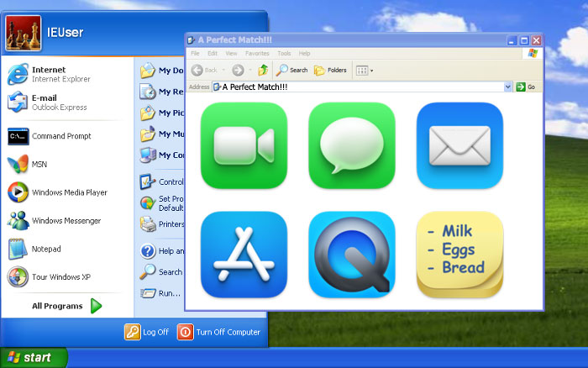588x368 pixels.
Task: Maximize the A Perfect Match!!! window
Action: click(524, 40)
